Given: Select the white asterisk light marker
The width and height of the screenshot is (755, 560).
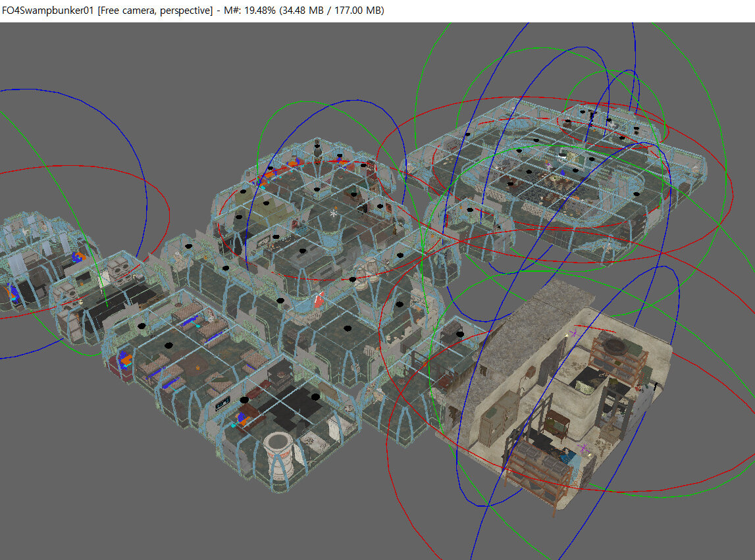Looking at the screenshot, I should click(x=334, y=213).
